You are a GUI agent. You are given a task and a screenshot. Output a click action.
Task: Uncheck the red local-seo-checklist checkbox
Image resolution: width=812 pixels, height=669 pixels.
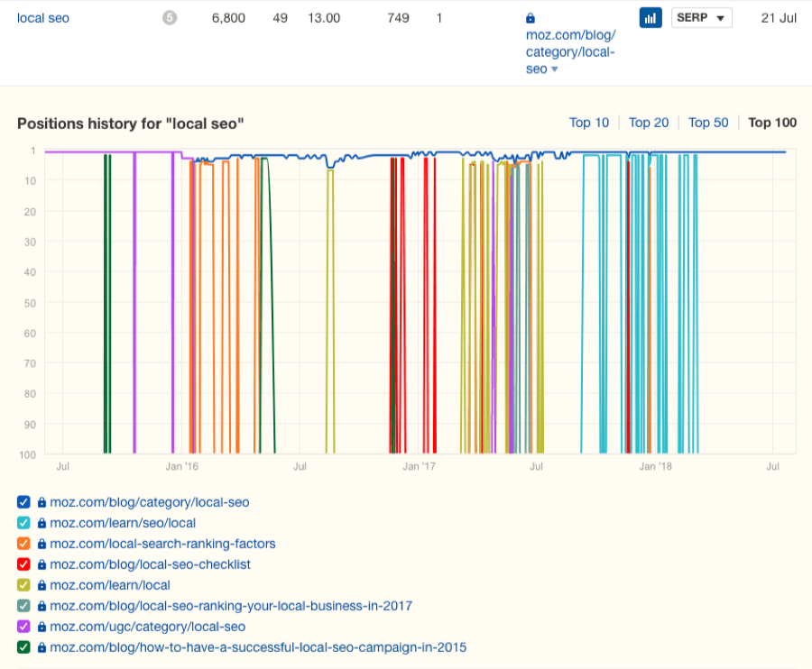[x=23, y=564]
